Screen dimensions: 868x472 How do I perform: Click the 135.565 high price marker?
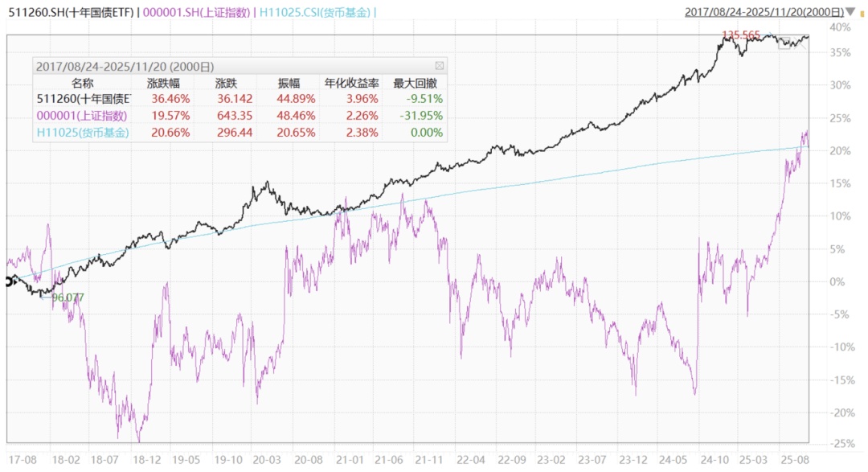click(741, 35)
